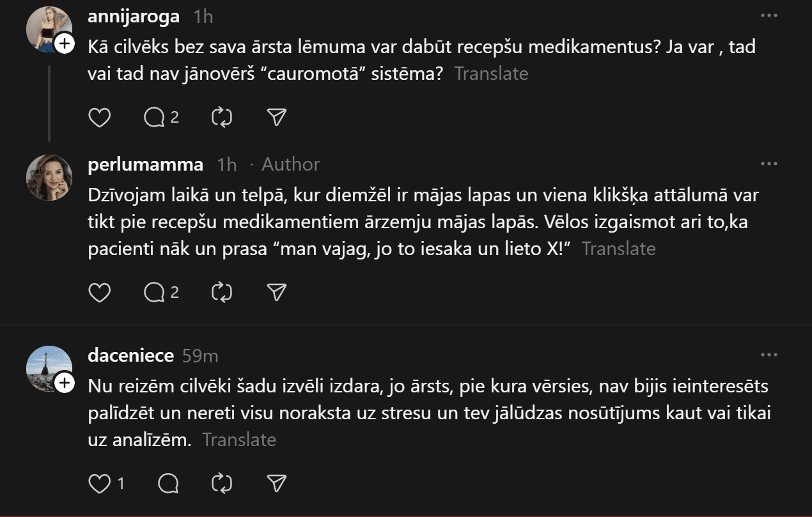Open daceniece's profile via username
This screenshot has width=812, height=517.
pos(130,355)
